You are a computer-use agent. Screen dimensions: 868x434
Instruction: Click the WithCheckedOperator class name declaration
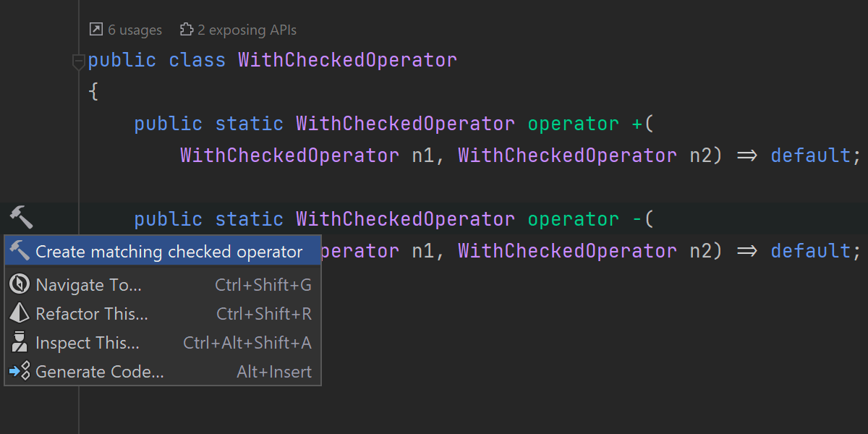click(x=347, y=60)
